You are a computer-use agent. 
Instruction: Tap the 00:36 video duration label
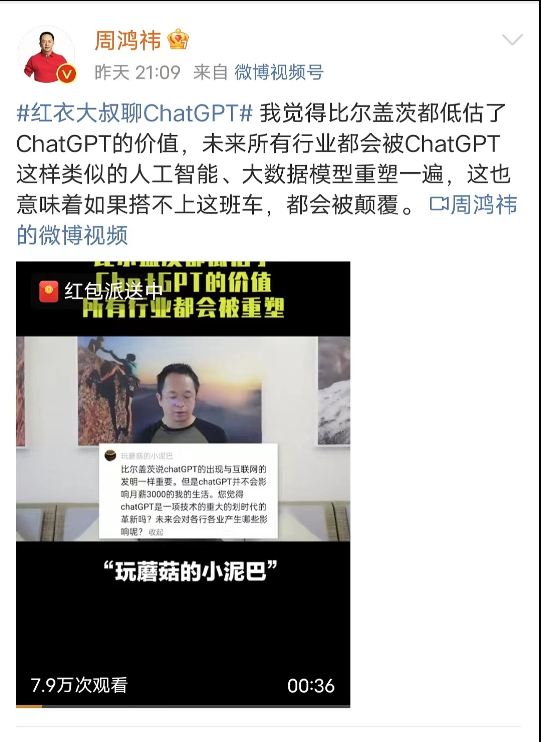[311, 686]
